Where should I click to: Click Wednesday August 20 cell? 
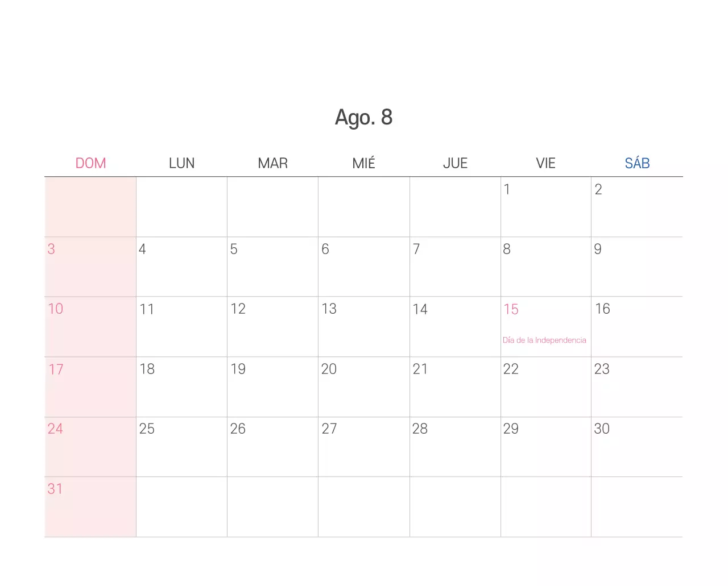(x=363, y=387)
